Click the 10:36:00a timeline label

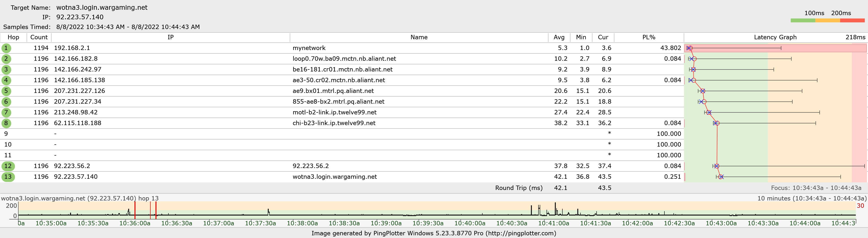coord(135,223)
